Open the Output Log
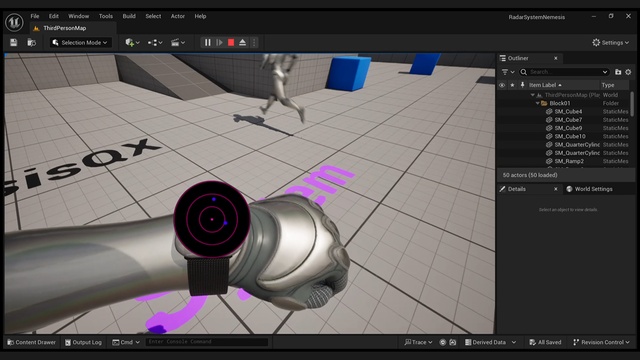640x360 pixels. click(x=83, y=342)
